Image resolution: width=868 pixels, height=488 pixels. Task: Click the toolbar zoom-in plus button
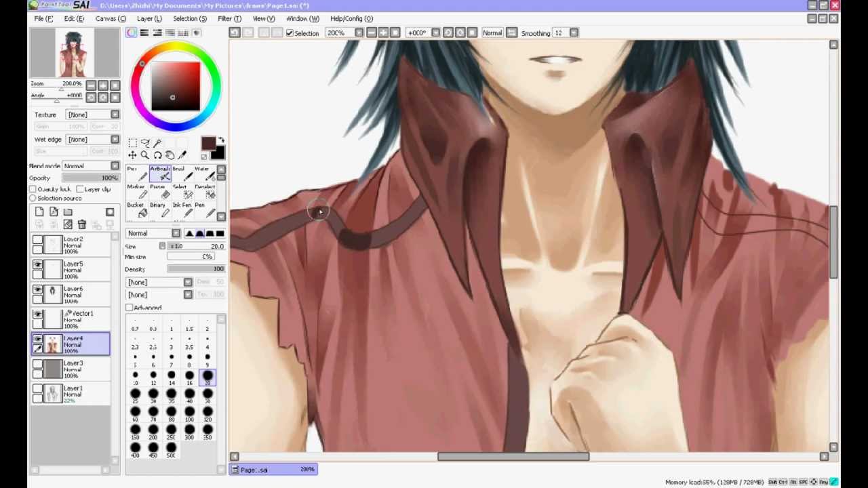point(383,33)
